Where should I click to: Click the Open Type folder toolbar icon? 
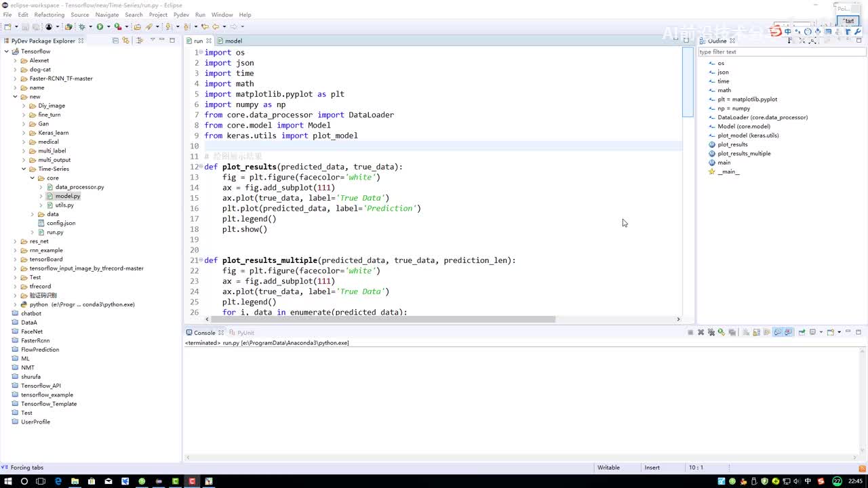click(137, 26)
